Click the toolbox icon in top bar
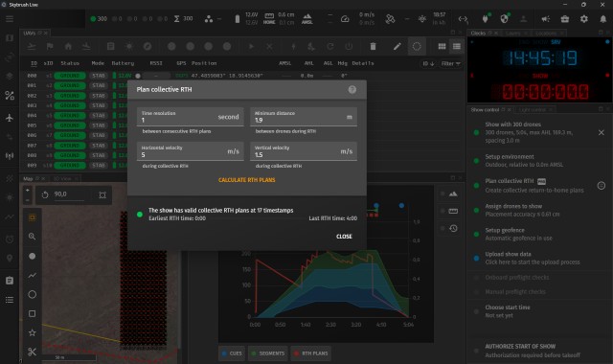The image size is (613, 364). (564, 19)
